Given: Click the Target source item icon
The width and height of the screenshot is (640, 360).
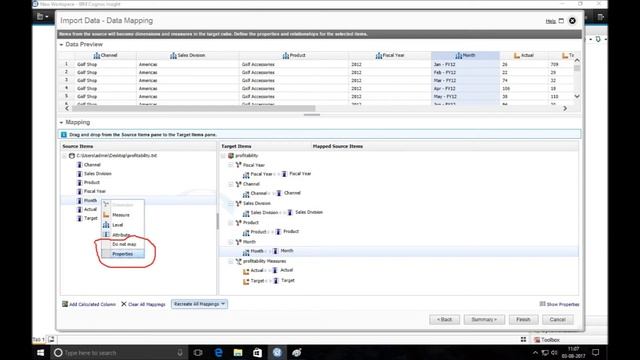Looking at the screenshot, I should click(80, 218).
